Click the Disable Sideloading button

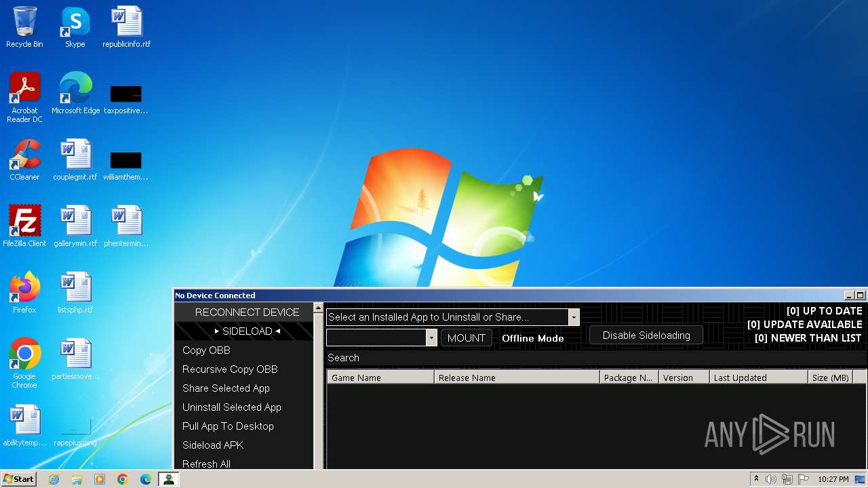(646, 335)
